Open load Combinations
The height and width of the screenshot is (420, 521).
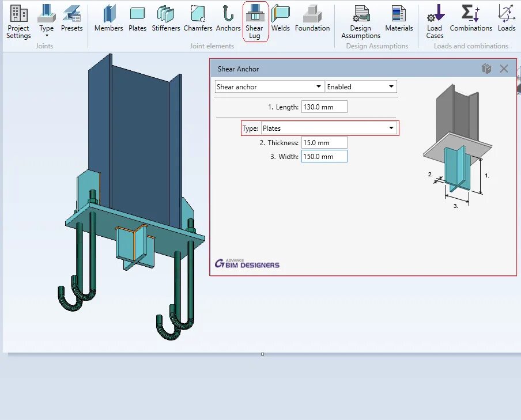(x=471, y=18)
